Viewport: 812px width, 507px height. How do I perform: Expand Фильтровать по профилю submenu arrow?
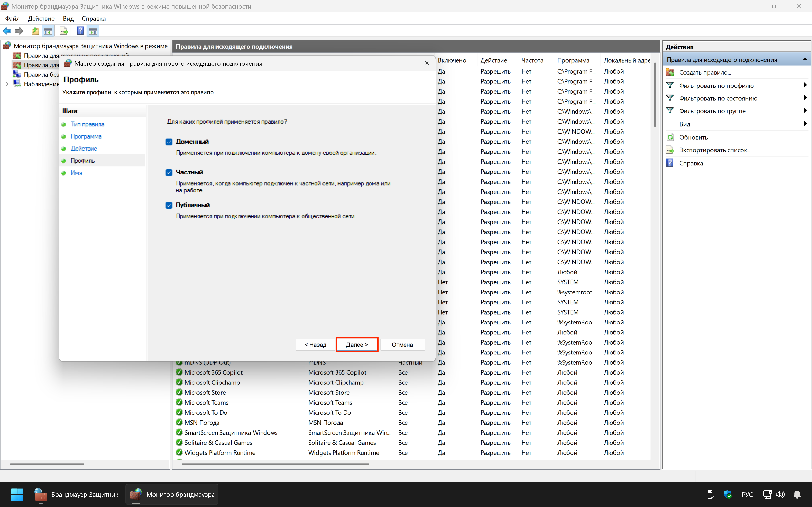tap(805, 85)
